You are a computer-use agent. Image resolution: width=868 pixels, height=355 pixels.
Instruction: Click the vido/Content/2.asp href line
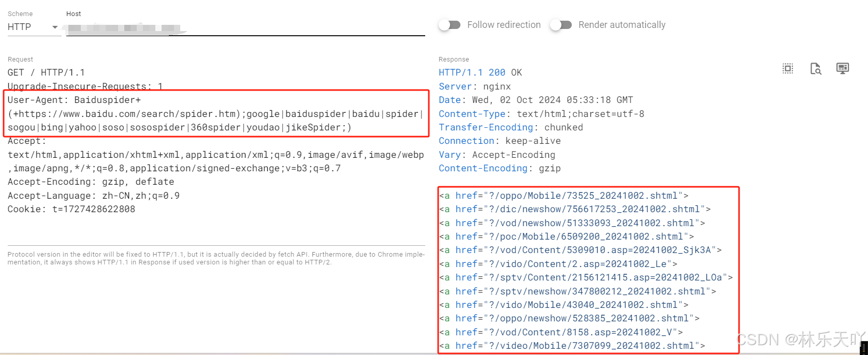click(x=558, y=264)
